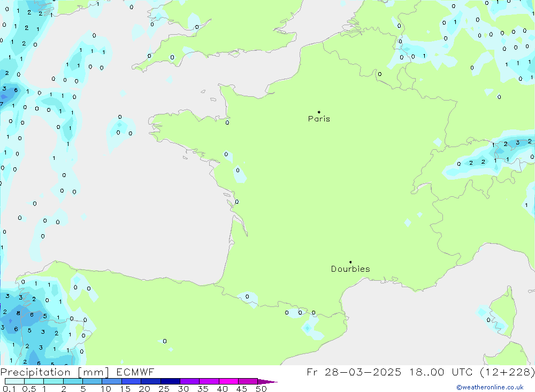
Task: Select the black dot marking Paris
Action: coord(319,112)
